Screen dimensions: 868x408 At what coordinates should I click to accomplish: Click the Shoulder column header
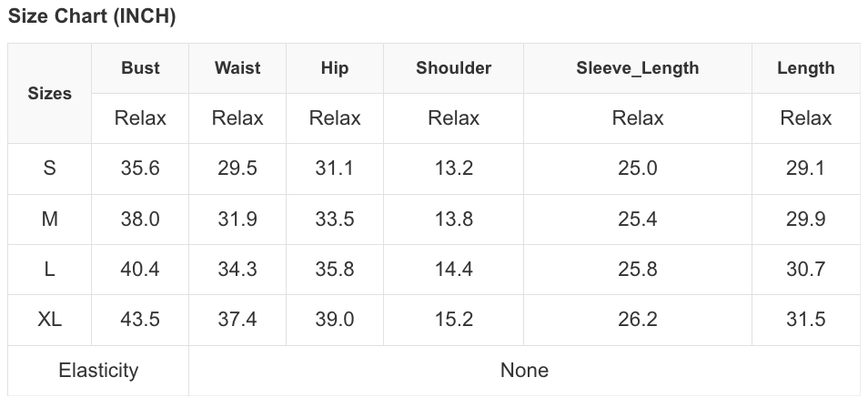point(453,68)
